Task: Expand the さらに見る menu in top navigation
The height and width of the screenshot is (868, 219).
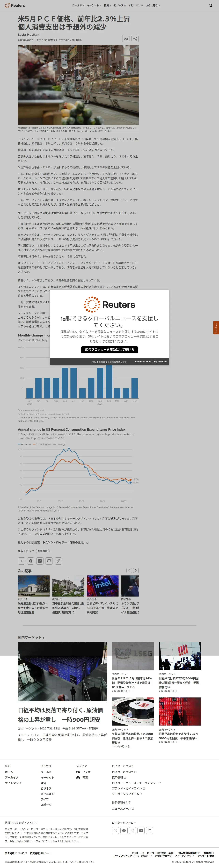Action: pos(153,5)
